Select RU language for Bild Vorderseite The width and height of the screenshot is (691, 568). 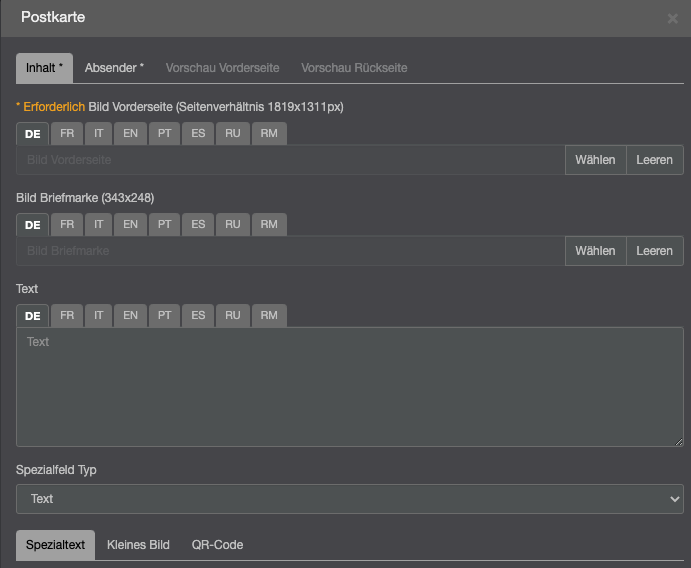click(232, 134)
